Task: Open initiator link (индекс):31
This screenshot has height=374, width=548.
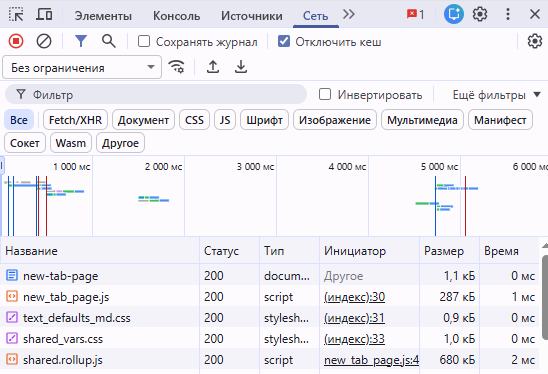Action: click(354, 318)
